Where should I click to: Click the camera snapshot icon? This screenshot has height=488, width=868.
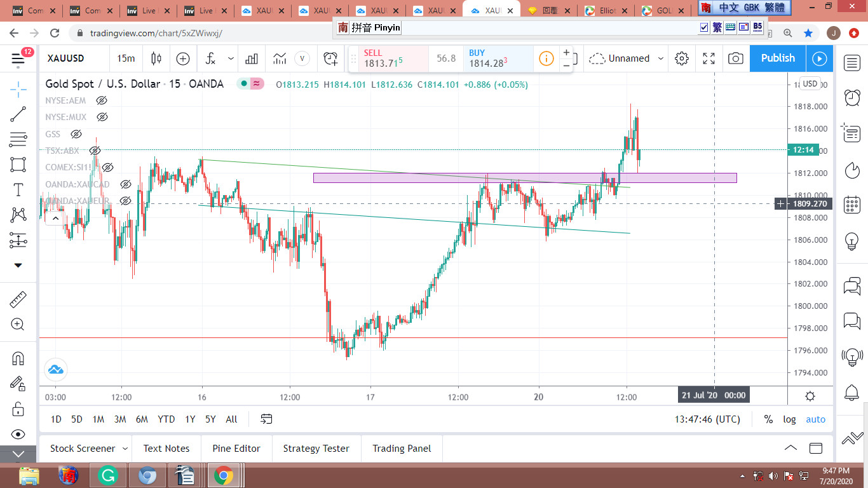click(x=735, y=58)
